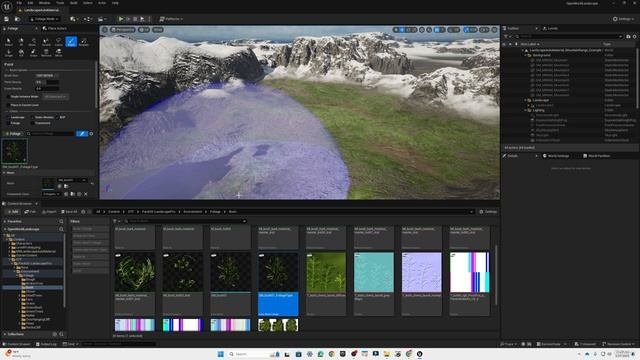Select the Lasso foliage tool
This screenshot has width=640, height=360.
(x=58, y=41)
